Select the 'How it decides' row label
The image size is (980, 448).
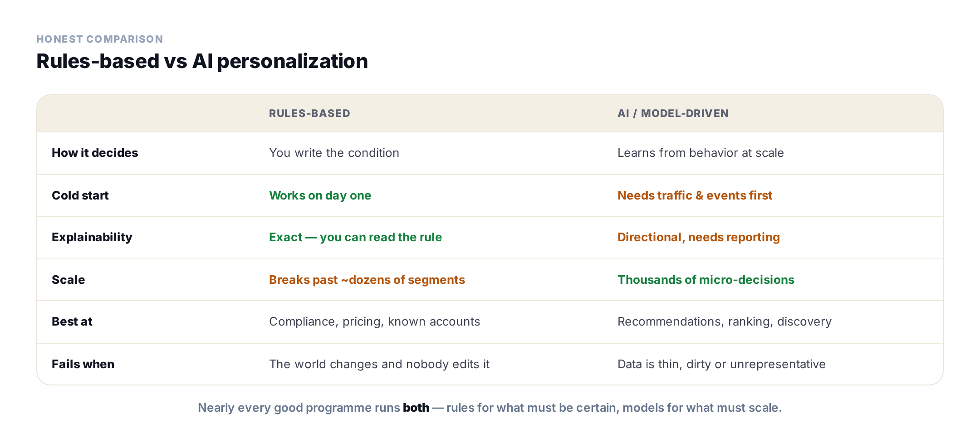95,153
